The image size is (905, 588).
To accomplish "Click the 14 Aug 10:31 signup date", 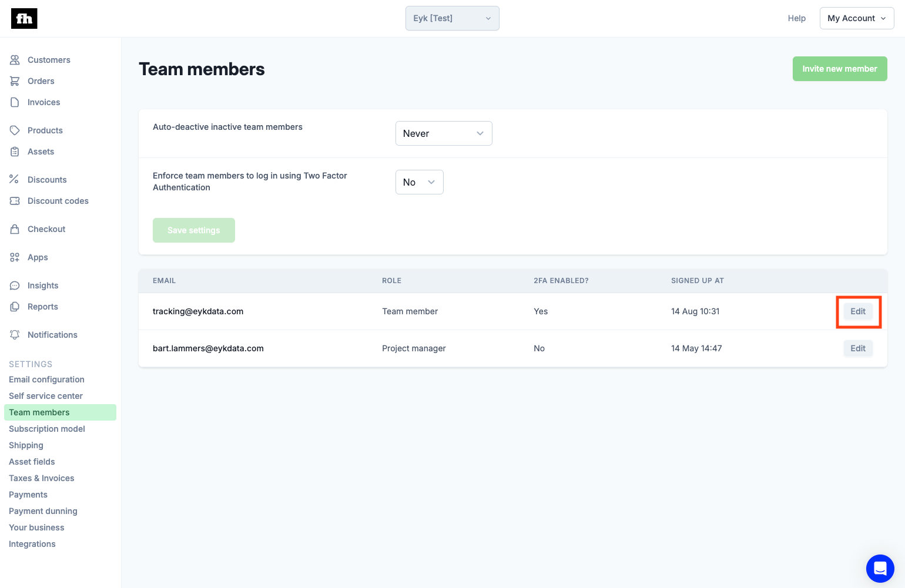I will click(x=695, y=311).
